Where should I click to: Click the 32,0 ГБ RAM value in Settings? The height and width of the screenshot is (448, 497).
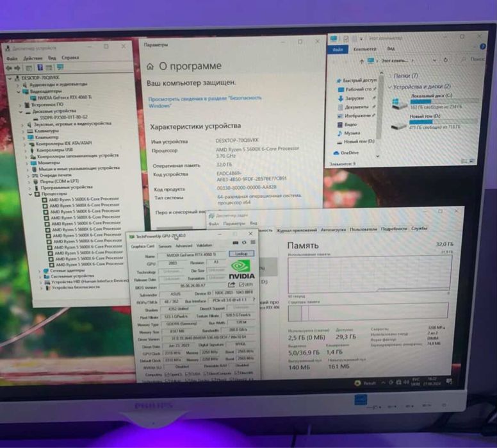224,164
